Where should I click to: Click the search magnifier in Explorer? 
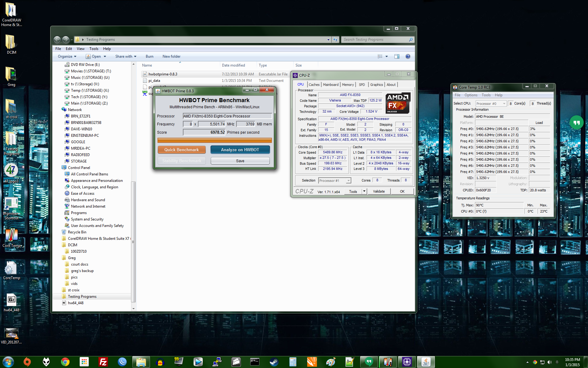(x=411, y=40)
